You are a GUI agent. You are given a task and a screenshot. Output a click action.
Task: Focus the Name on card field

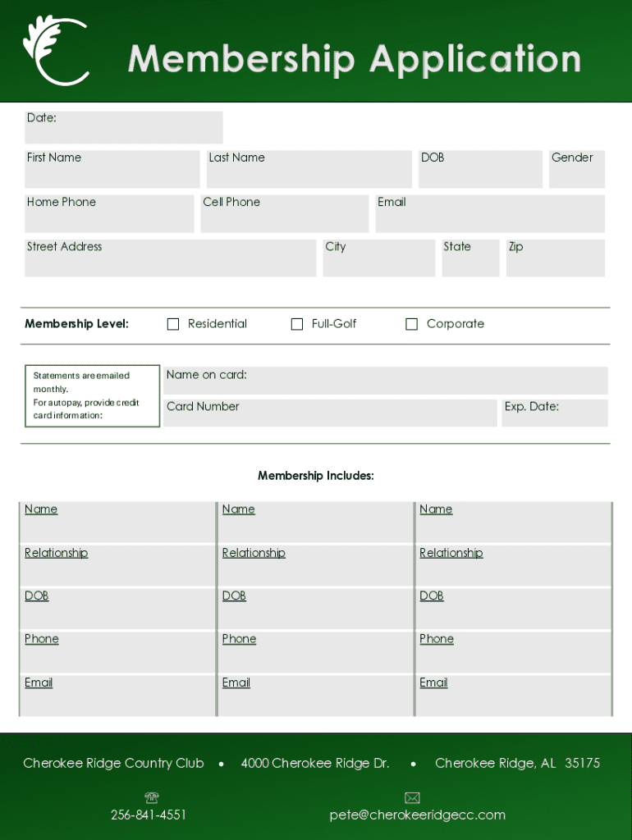point(385,381)
